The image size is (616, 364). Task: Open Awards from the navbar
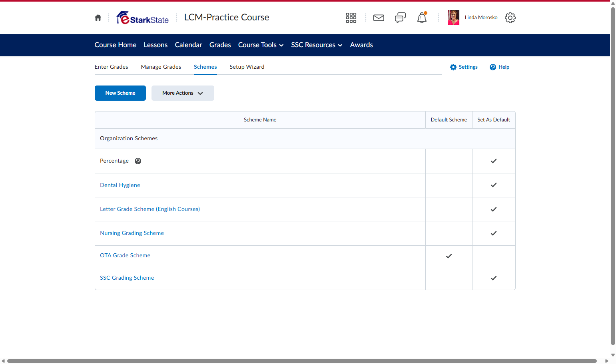coord(361,45)
